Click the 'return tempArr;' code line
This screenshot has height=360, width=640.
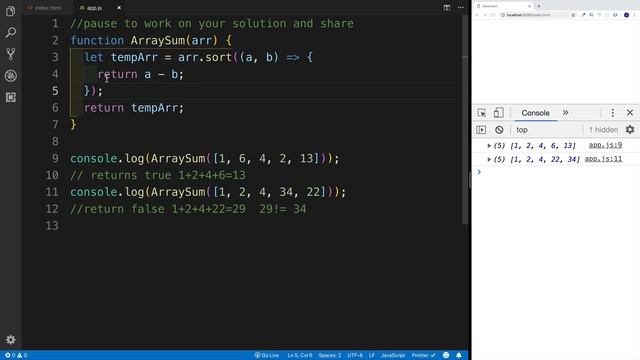click(x=134, y=108)
